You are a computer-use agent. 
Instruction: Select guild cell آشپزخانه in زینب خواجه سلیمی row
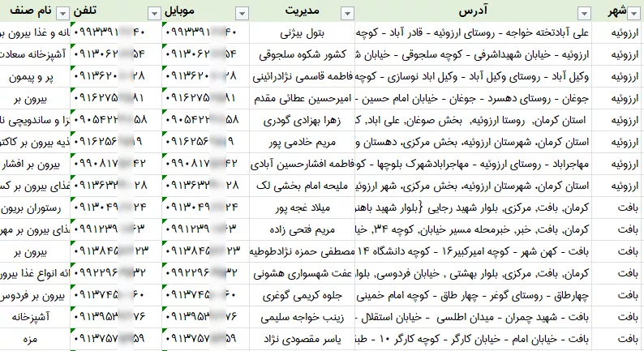click(x=35, y=317)
